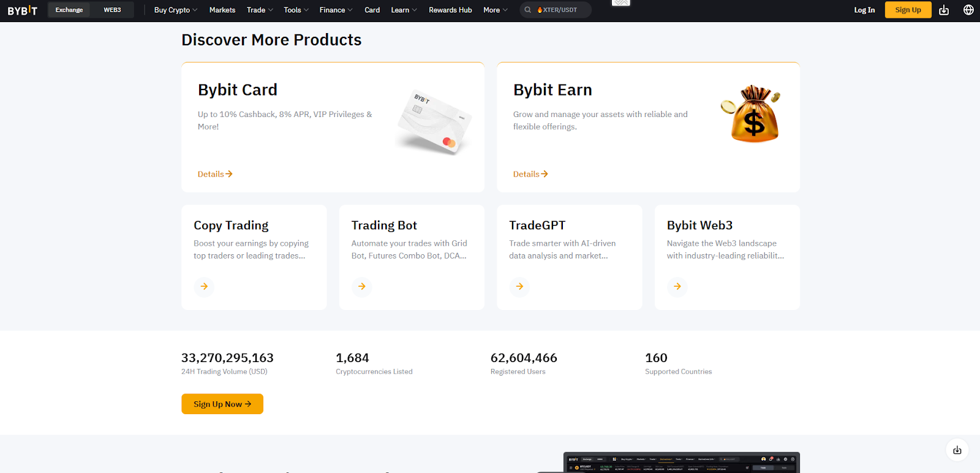
Task: Click the Bybit logo
Action: 23,10
